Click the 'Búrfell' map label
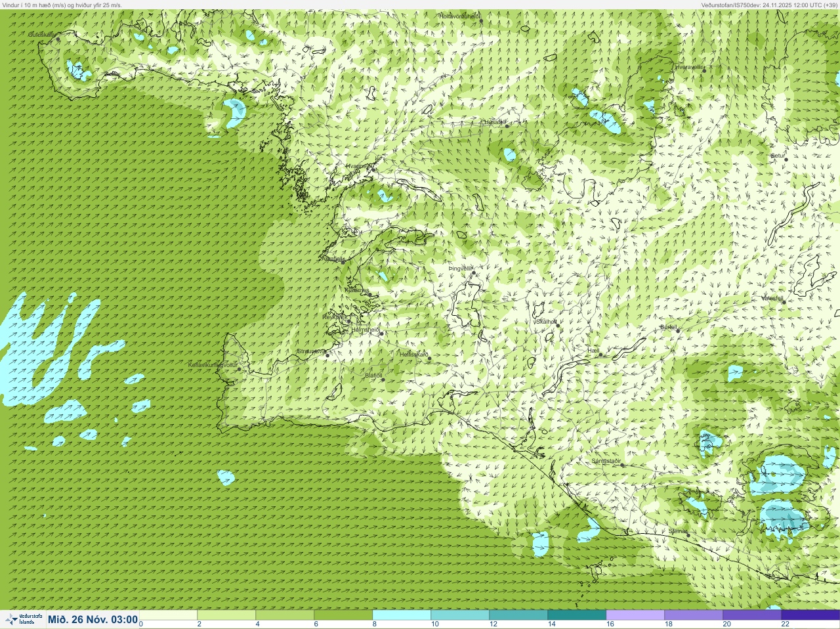The image size is (840, 629). pyautogui.click(x=669, y=326)
